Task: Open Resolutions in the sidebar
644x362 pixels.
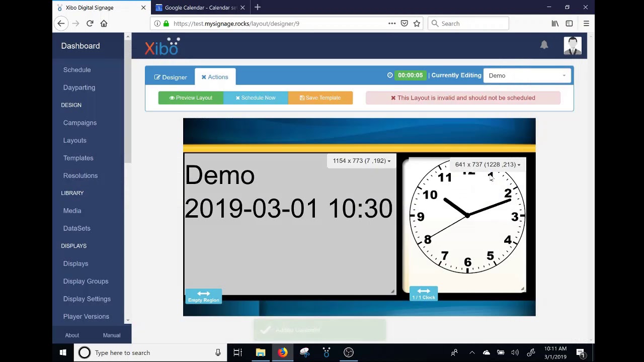Action: point(80,175)
